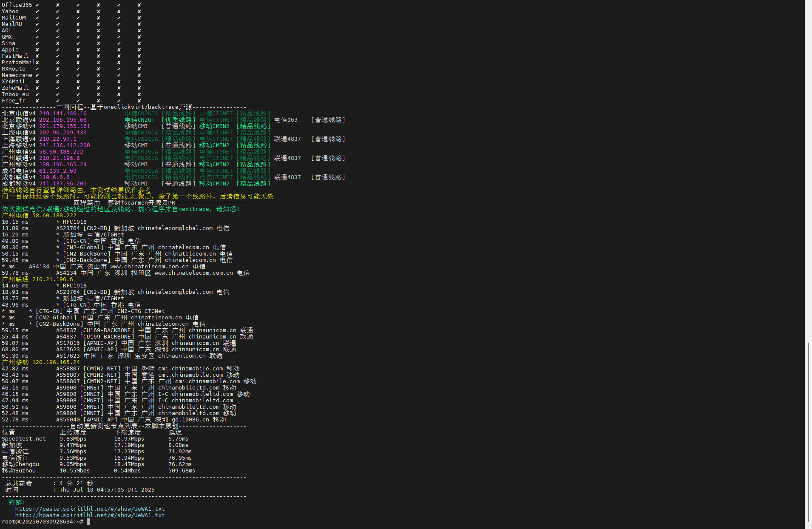Click the 98.36 ms CN2-Global hop
This screenshot has width=812, height=529.
pos(114,247)
